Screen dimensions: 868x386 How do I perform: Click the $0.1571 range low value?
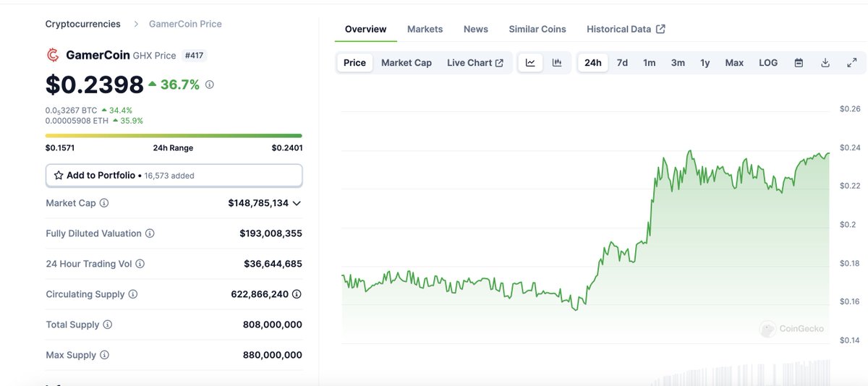(x=60, y=147)
